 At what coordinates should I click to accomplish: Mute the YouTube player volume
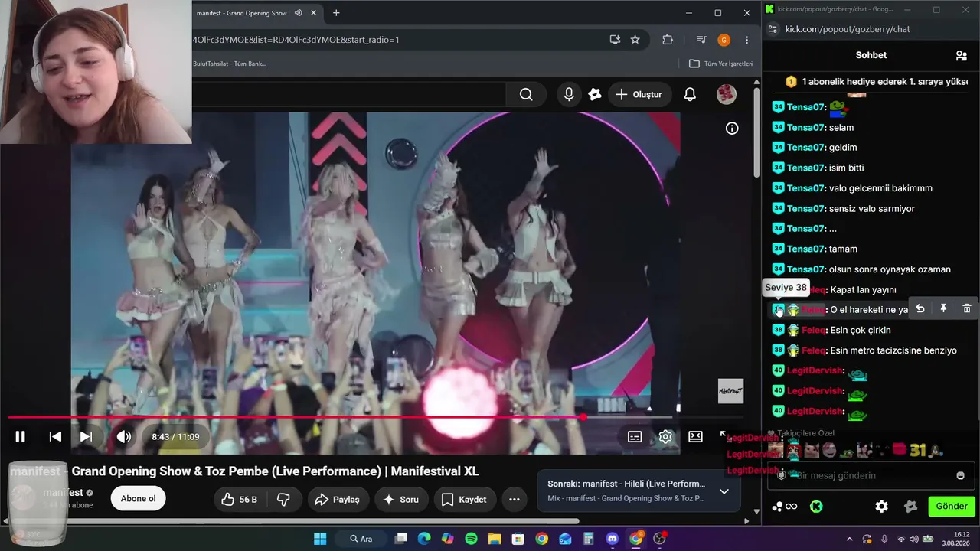pyautogui.click(x=123, y=437)
